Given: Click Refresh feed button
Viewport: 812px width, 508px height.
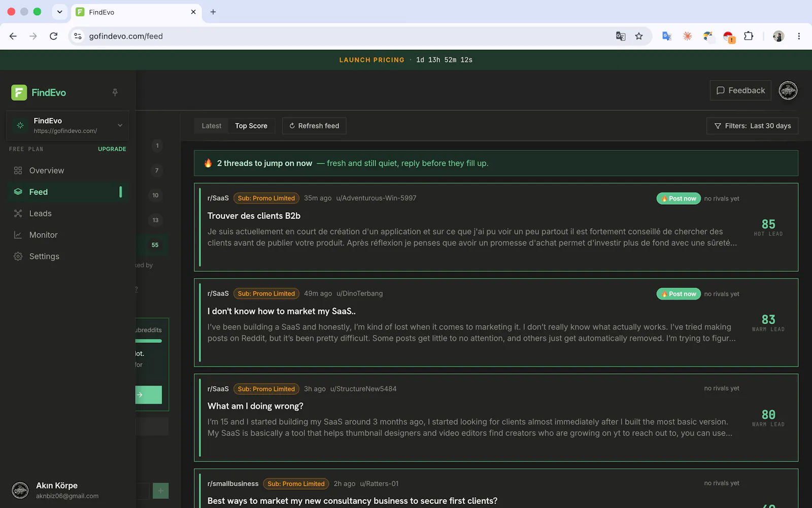Looking at the screenshot, I should point(314,126).
